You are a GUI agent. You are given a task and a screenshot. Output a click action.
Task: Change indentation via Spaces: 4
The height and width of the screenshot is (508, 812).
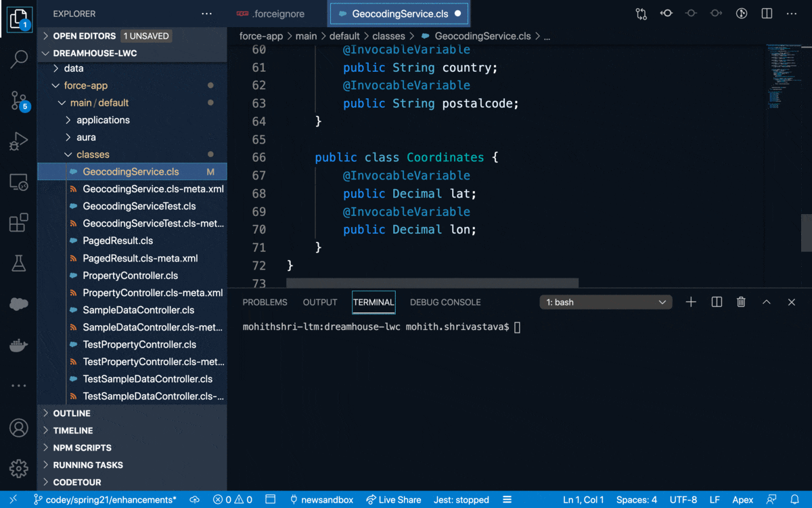pyautogui.click(x=637, y=500)
